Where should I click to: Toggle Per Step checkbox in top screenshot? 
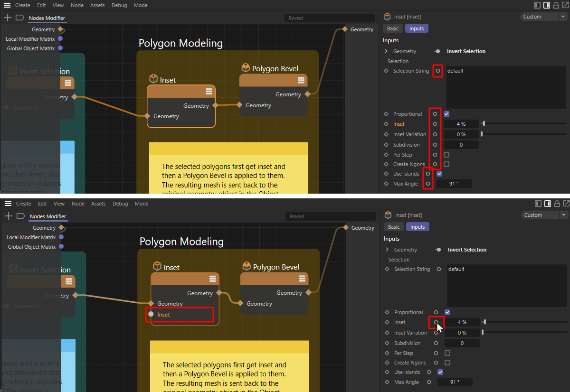[446, 155]
